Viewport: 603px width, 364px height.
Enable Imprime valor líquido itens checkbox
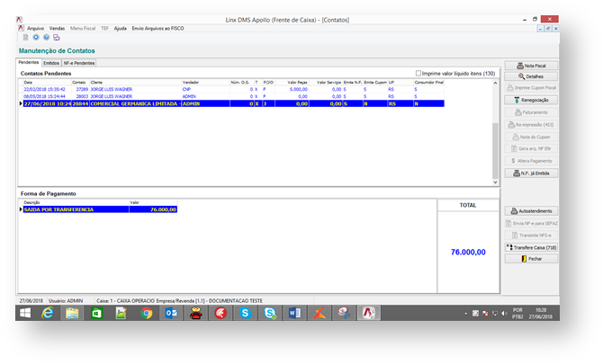[418, 73]
